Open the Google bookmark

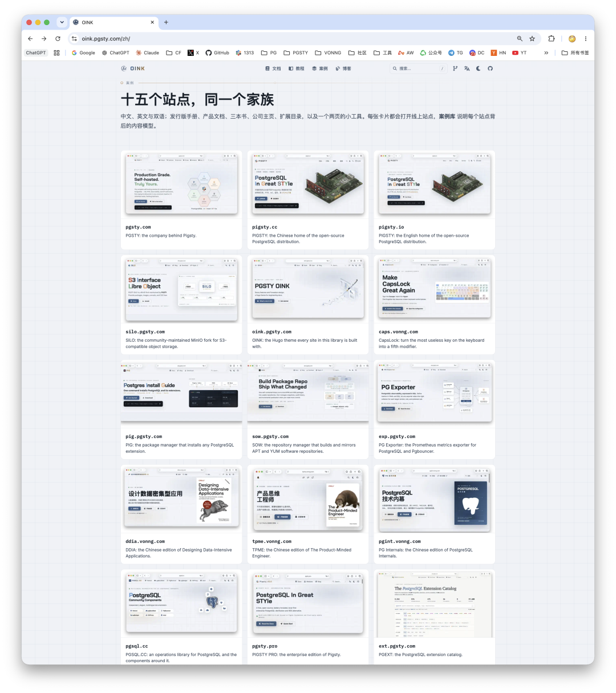[x=83, y=53]
